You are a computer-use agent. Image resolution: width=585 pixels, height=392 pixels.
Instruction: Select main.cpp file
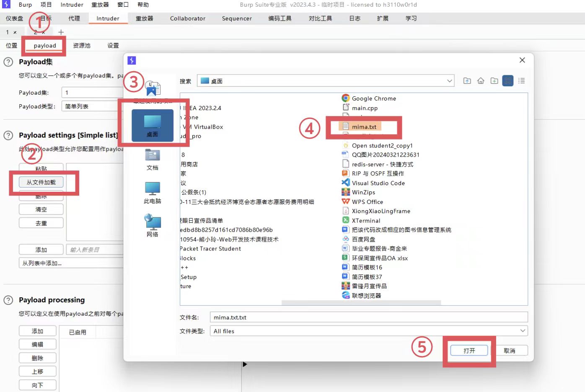tap(360, 108)
